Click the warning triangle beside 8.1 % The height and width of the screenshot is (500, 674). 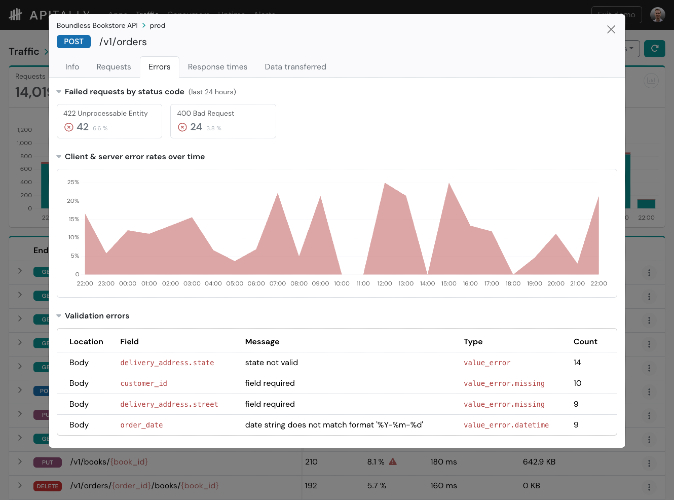point(392,462)
